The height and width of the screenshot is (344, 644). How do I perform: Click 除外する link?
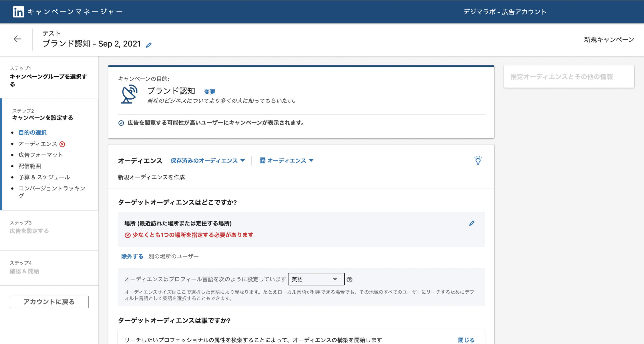click(132, 256)
